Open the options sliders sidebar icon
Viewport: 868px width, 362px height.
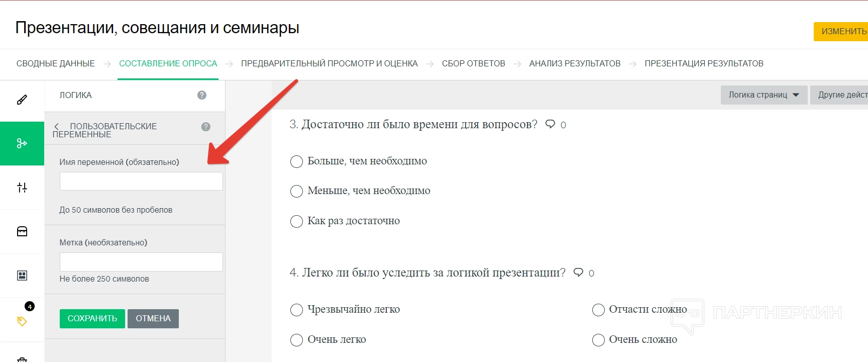coord(22,188)
